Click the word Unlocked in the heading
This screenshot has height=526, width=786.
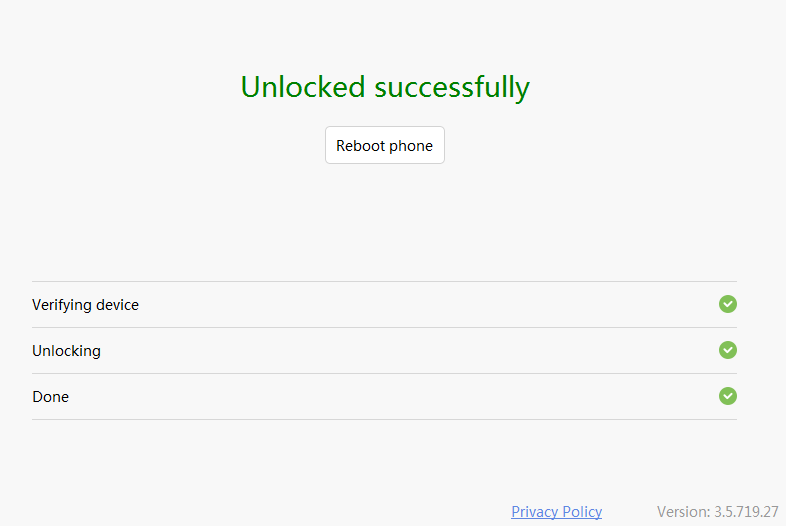[x=302, y=87]
